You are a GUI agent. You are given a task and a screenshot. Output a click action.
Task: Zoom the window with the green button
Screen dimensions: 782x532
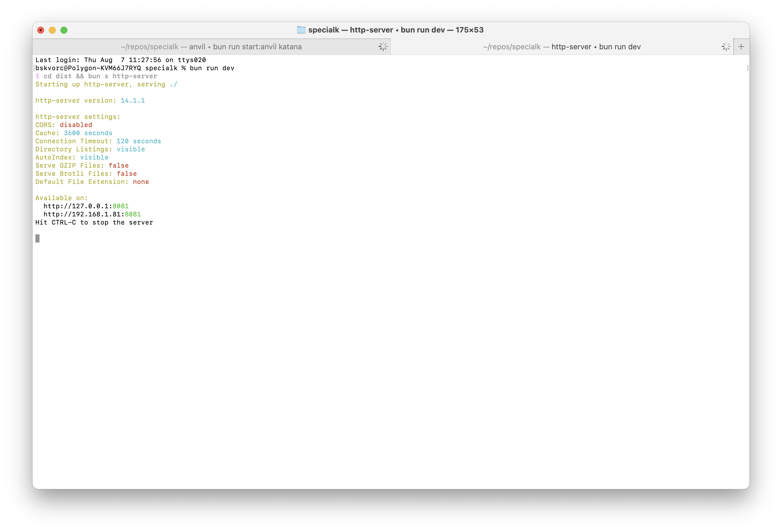(64, 30)
